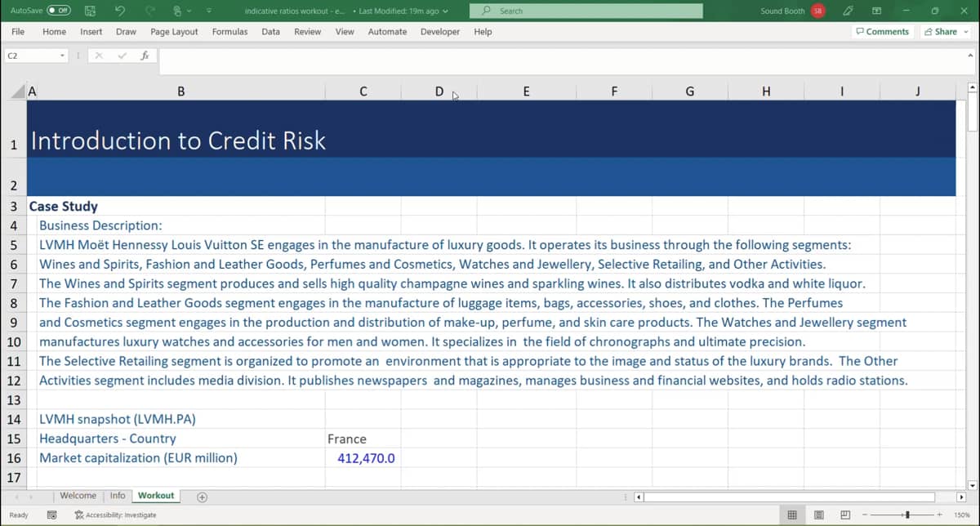Click the Undo arrow
This screenshot has height=526, width=980.
(x=120, y=11)
